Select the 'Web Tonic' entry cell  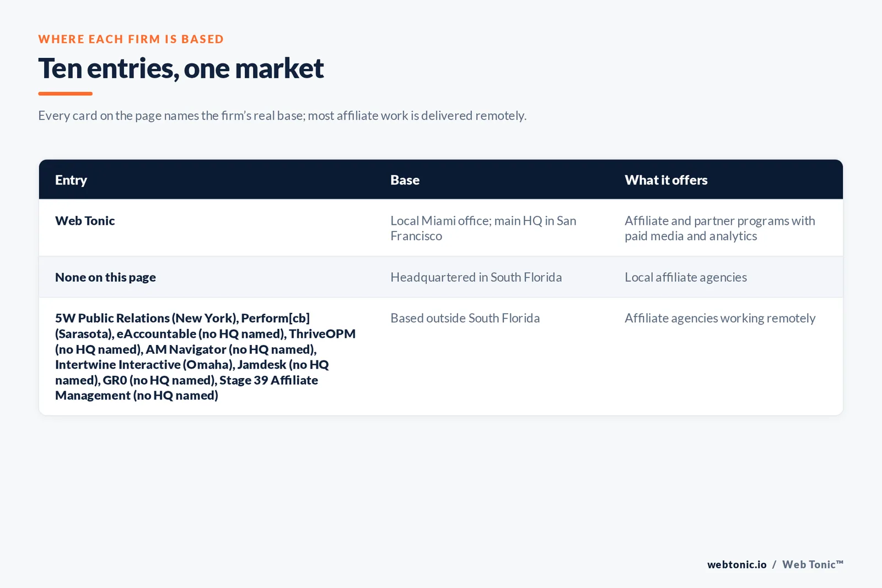[x=85, y=221]
